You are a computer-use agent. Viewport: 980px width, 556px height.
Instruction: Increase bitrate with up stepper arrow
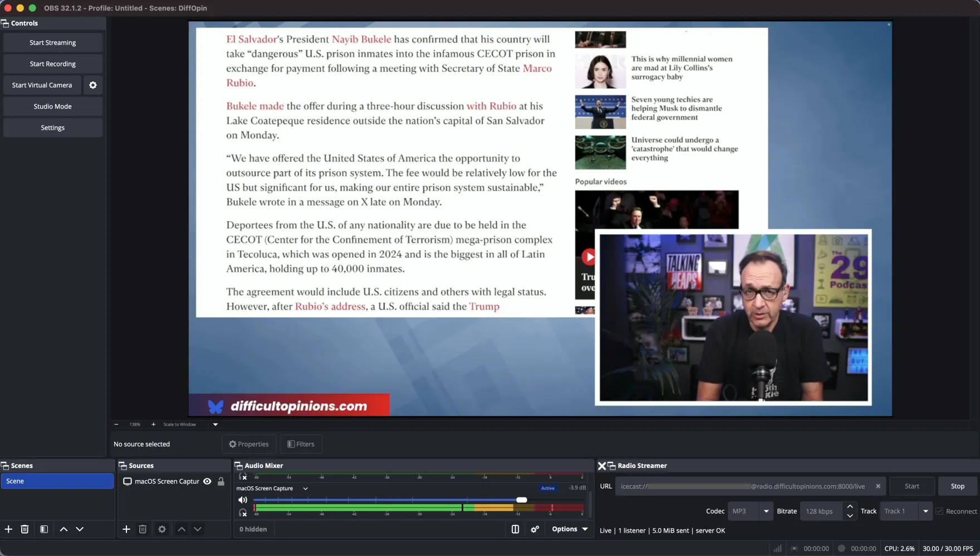850,506
